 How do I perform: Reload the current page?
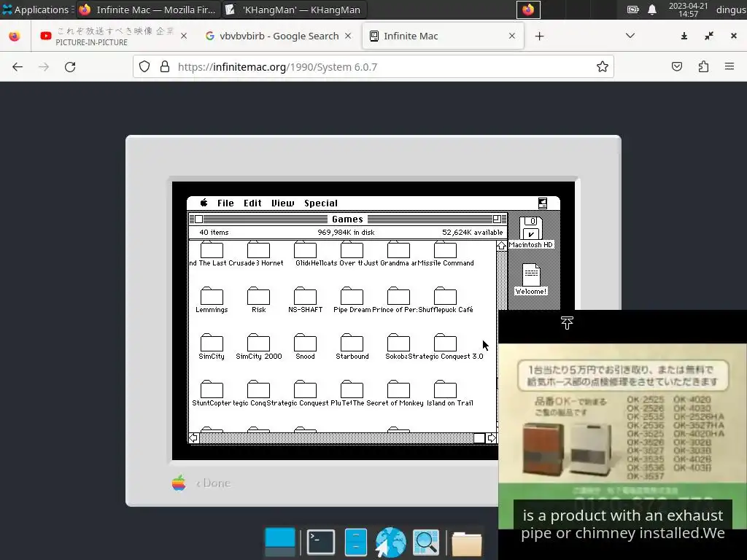point(70,66)
